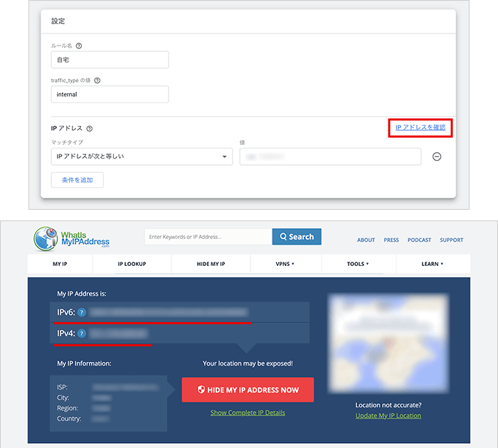Click the blurred location map thumbnail

pyautogui.click(x=388, y=343)
